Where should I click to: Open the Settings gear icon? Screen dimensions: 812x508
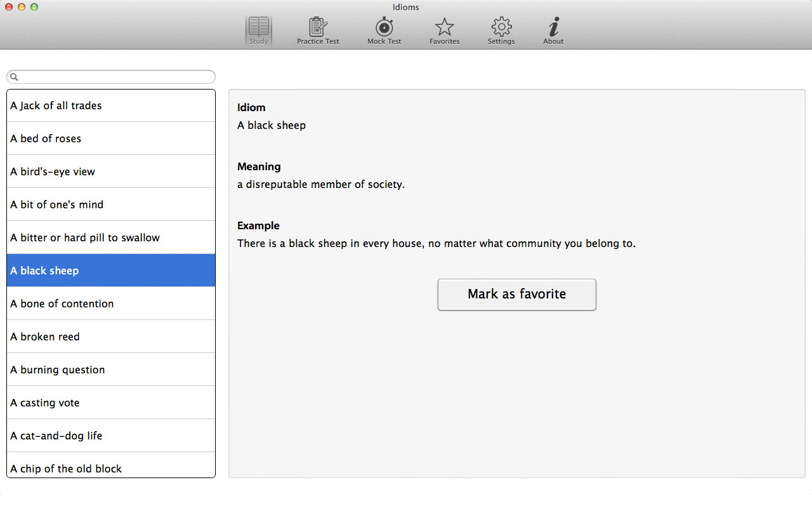pos(501,27)
